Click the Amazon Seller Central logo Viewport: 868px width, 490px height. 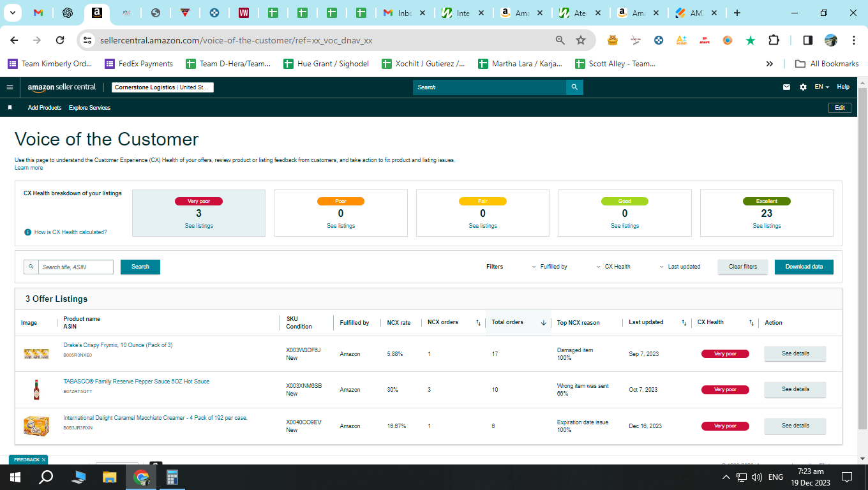click(62, 87)
